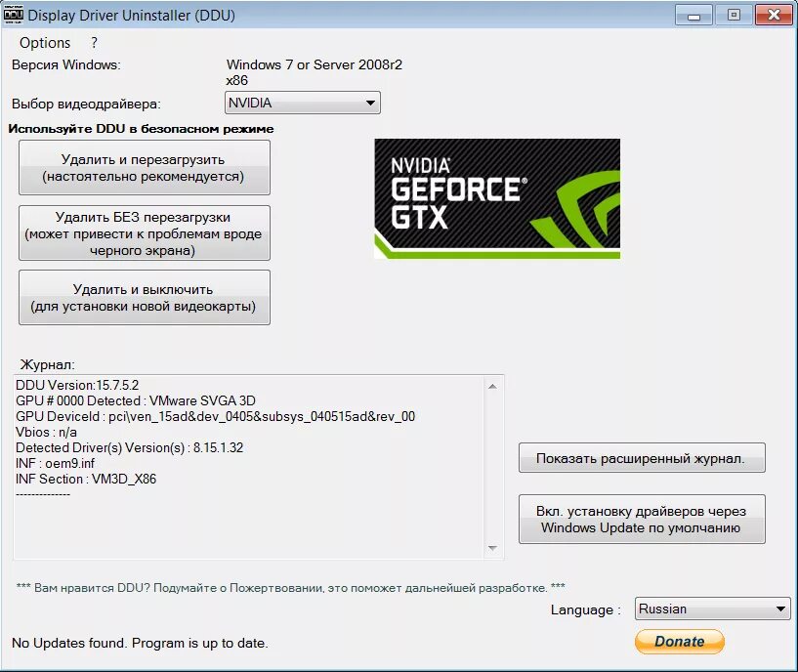Maximize the DDU window

pyautogui.click(x=734, y=16)
